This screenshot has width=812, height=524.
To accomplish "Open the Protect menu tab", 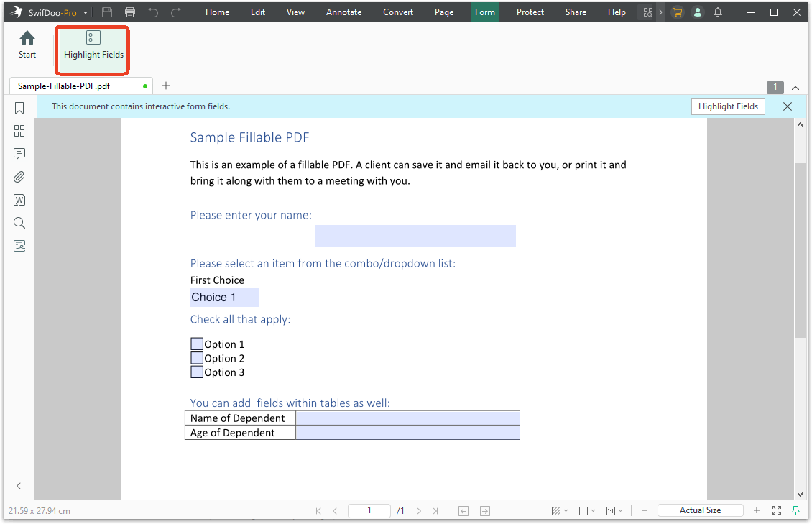I will tap(530, 12).
